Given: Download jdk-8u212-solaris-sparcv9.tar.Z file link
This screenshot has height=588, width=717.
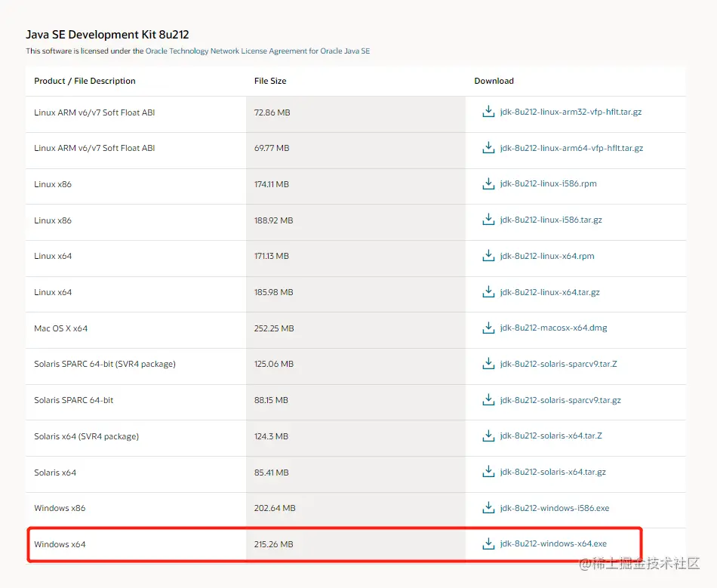Looking at the screenshot, I should click(x=559, y=364).
